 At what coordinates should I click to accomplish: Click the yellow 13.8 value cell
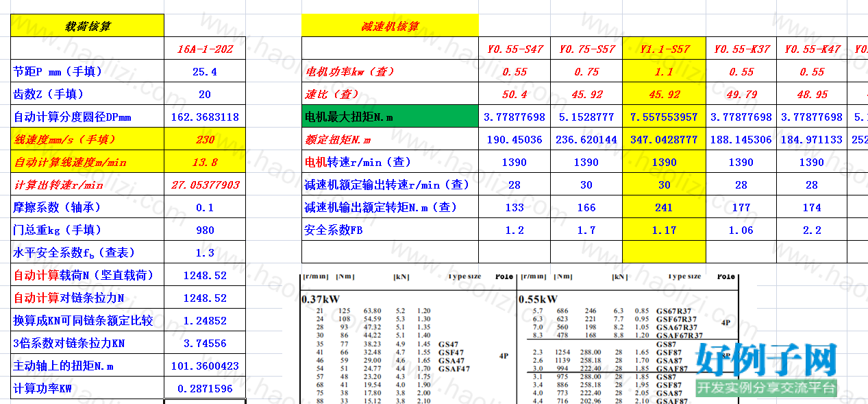205,162
